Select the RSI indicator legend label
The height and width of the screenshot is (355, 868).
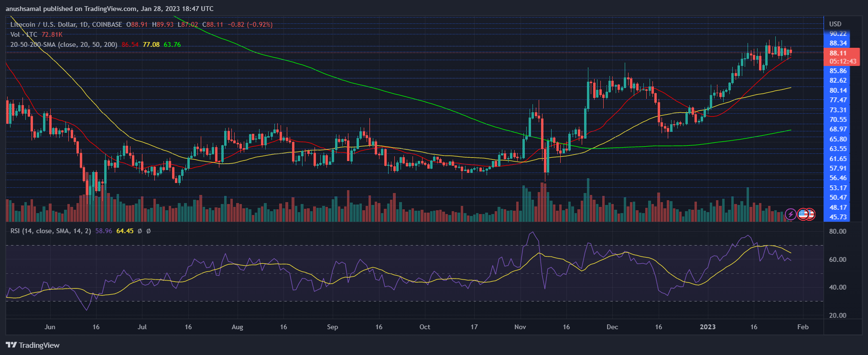point(51,231)
